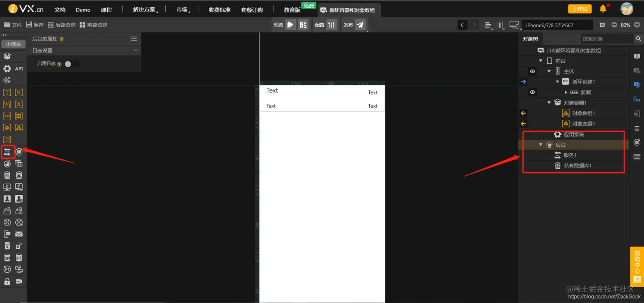Click the QR code preview icon
Viewport: 644px width, 303px height.
[x=303, y=25]
